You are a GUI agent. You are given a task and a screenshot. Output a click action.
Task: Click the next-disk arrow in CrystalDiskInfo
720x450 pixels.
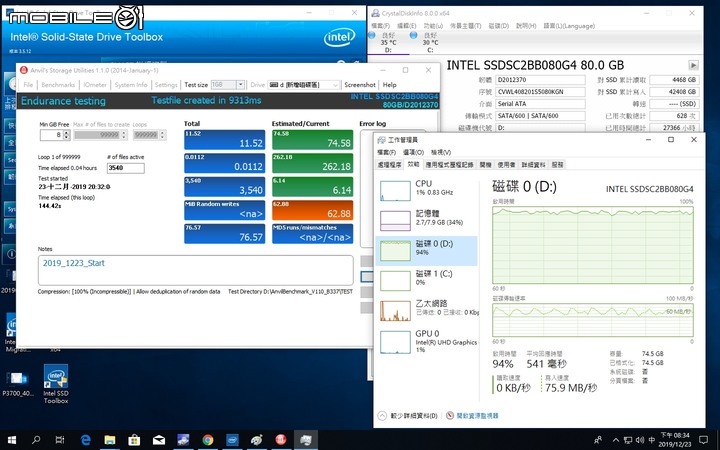click(693, 65)
